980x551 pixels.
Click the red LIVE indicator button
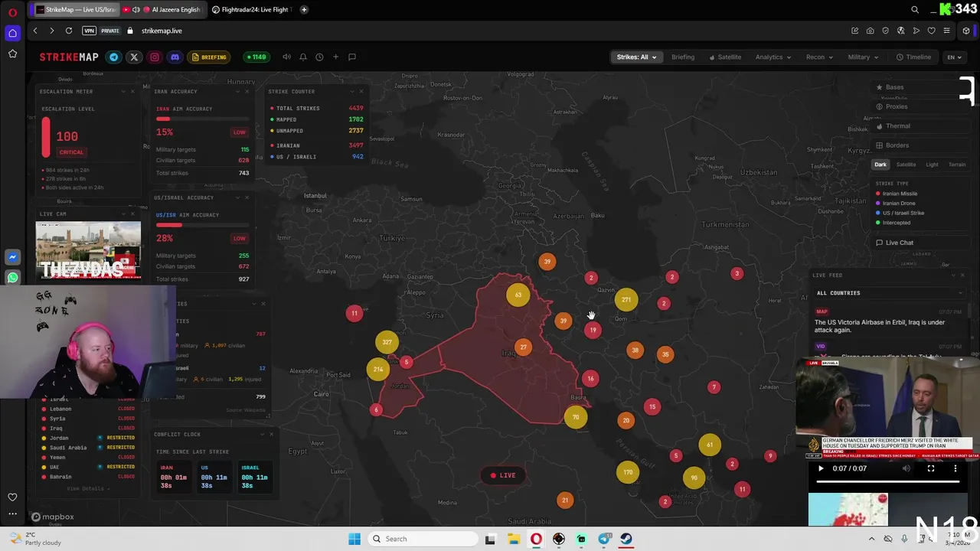[503, 475]
